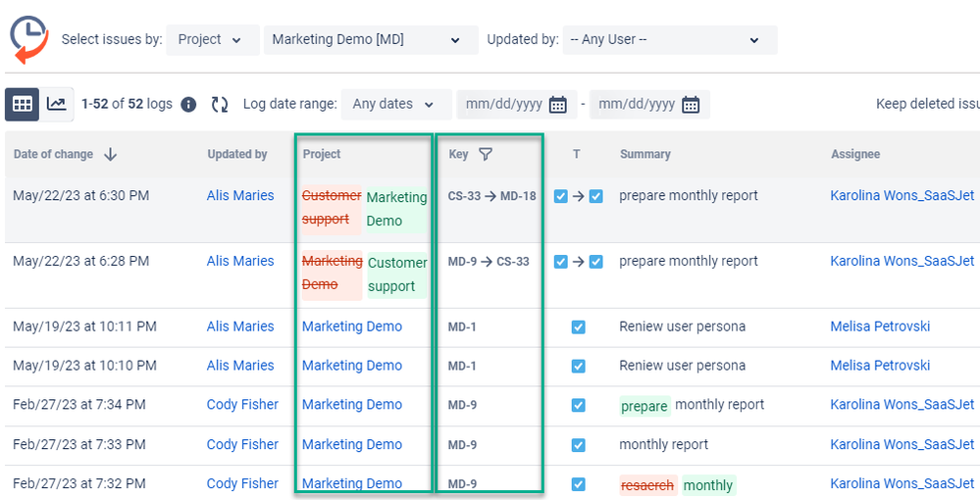The image size is (980, 500).
Task: Open the Any dates range dropdown
Action: coord(396,104)
